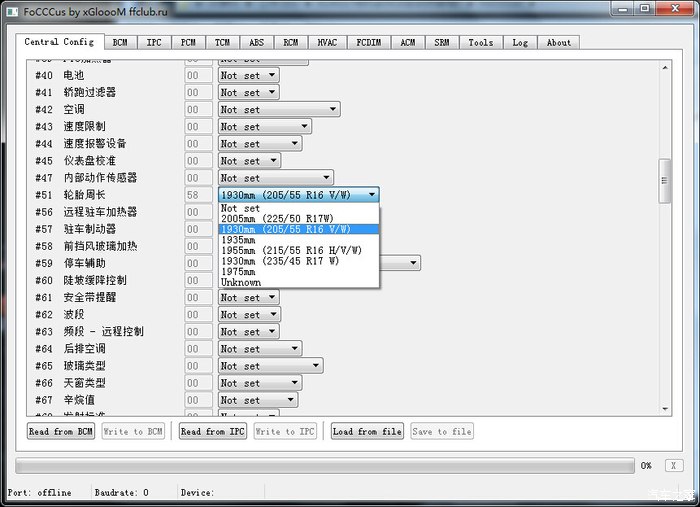This screenshot has width=700, height=507.
Task: Open the #42 空调 dropdown
Action: coord(279,110)
